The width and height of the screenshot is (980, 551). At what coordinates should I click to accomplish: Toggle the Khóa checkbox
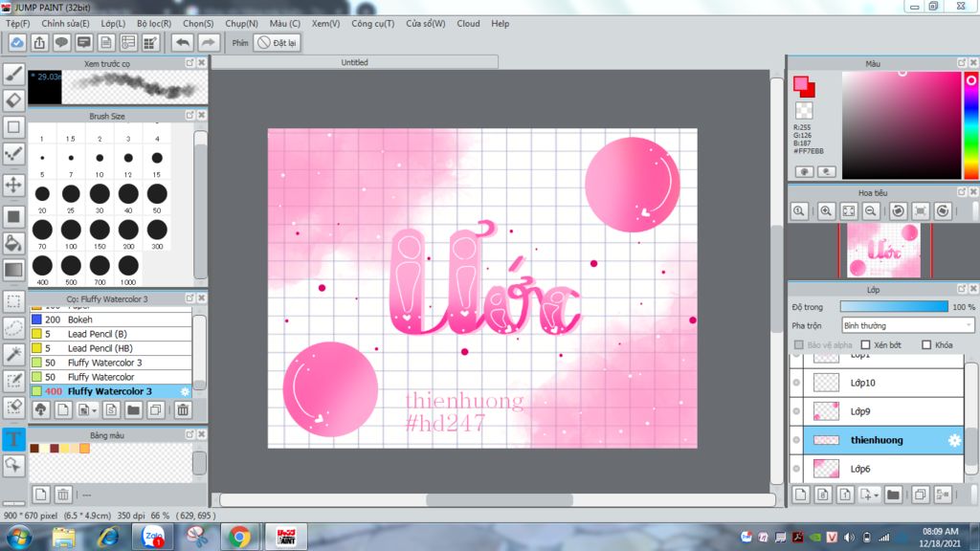pos(926,344)
